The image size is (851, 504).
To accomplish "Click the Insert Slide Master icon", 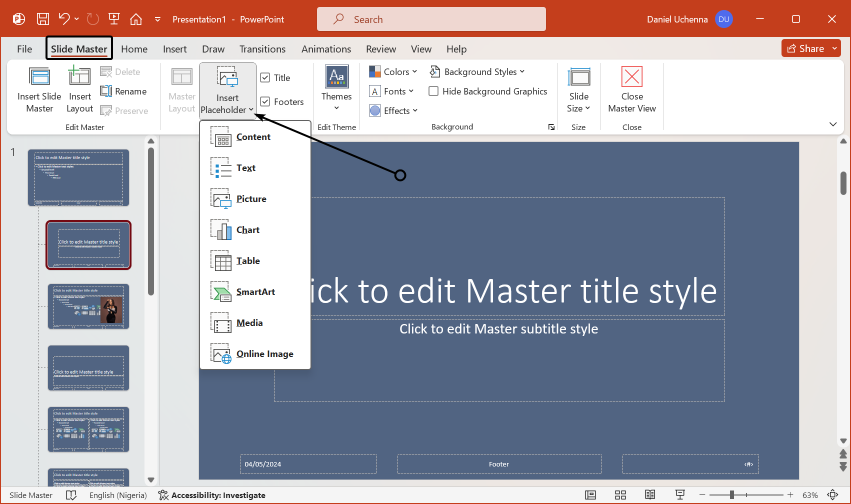I will pyautogui.click(x=39, y=77).
